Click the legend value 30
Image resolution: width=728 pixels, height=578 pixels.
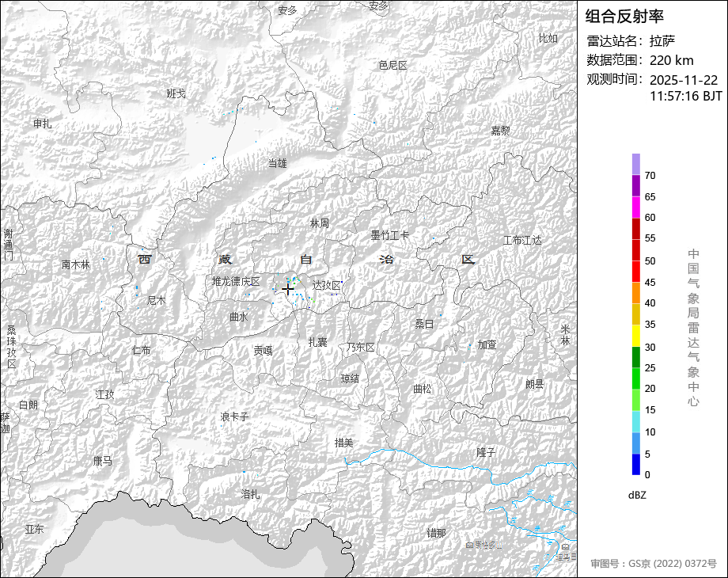click(650, 347)
